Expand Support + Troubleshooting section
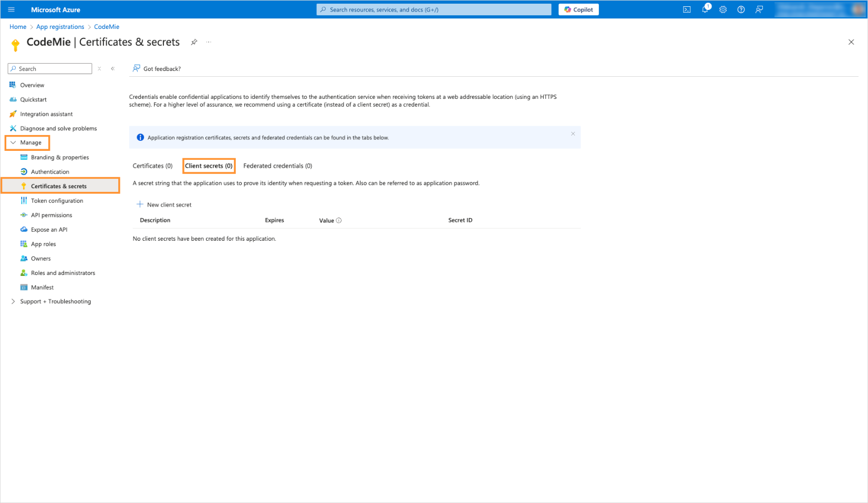This screenshot has height=503, width=868. pyautogui.click(x=13, y=301)
